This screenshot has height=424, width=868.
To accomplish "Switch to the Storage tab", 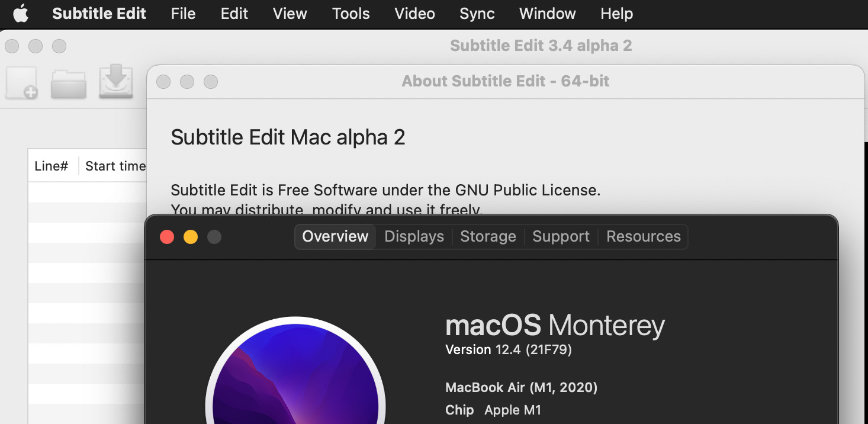I will click(x=488, y=236).
